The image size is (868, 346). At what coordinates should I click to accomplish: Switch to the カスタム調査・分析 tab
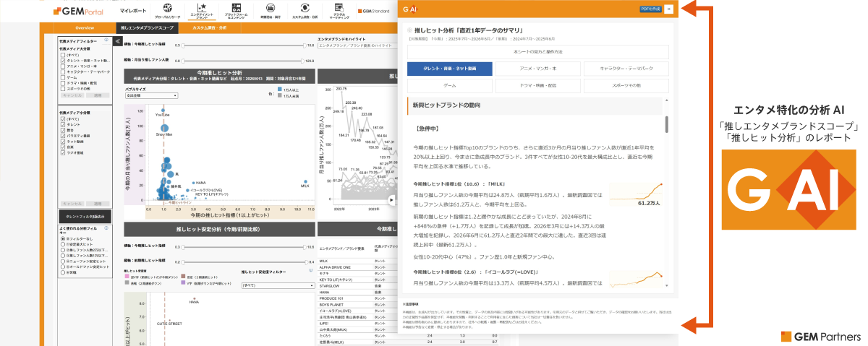(x=210, y=27)
